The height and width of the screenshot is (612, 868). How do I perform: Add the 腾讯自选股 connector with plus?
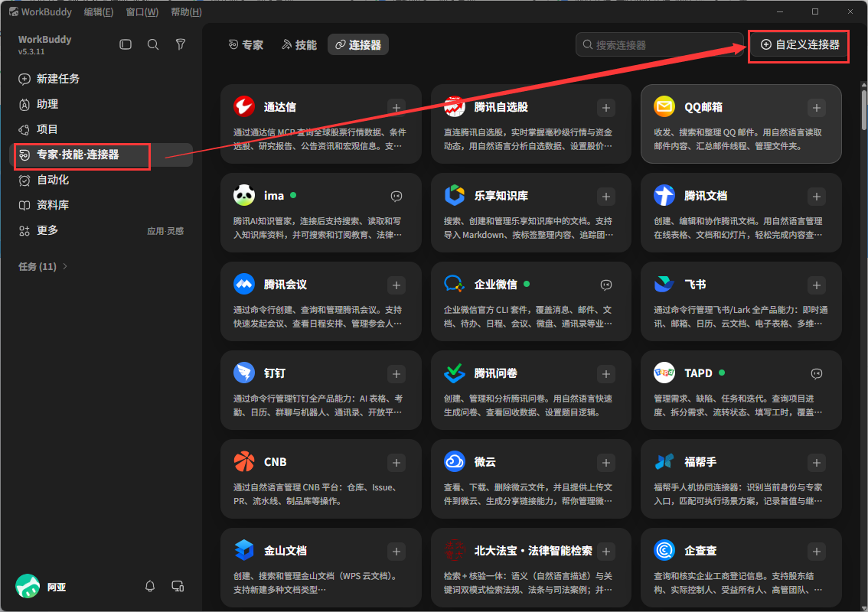pos(606,108)
